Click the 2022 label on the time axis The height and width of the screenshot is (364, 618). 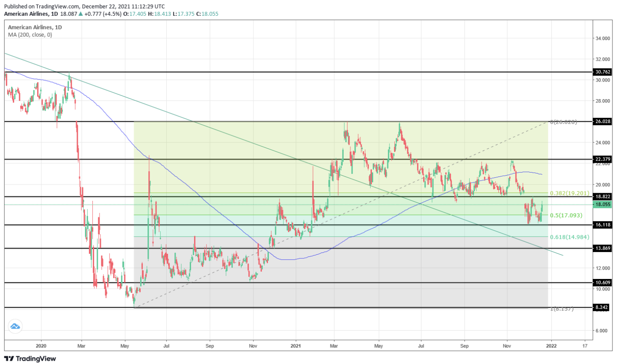pos(551,345)
